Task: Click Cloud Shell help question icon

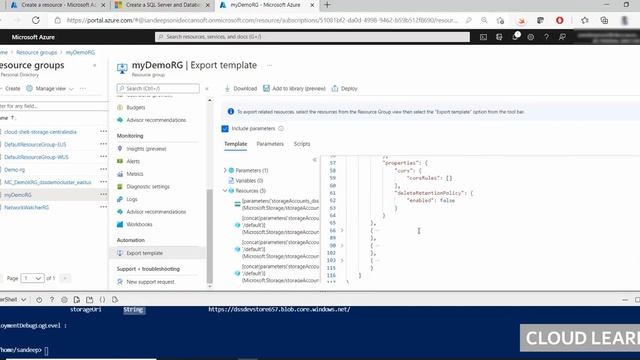Action: 52,300
